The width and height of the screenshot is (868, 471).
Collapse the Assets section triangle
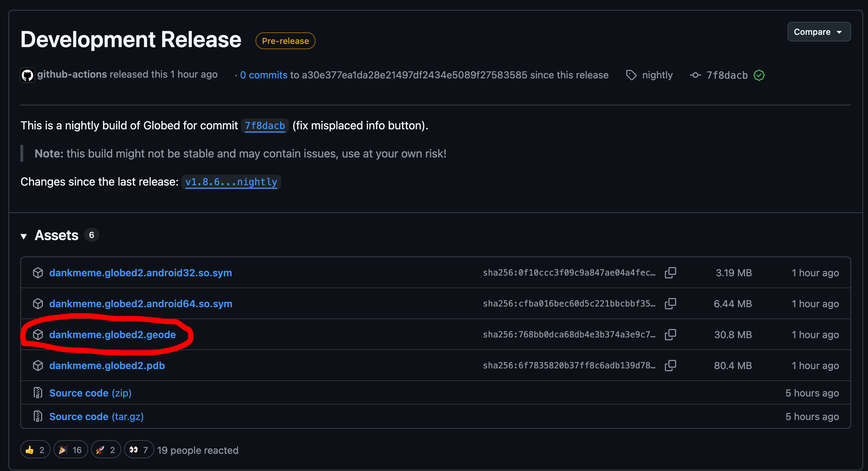click(24, 236)
